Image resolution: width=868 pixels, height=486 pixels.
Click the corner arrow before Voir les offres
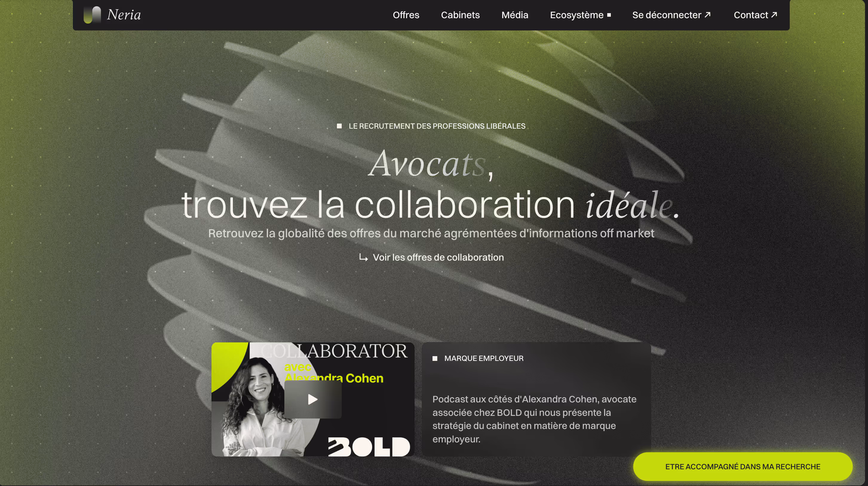(x=363, y=258)
